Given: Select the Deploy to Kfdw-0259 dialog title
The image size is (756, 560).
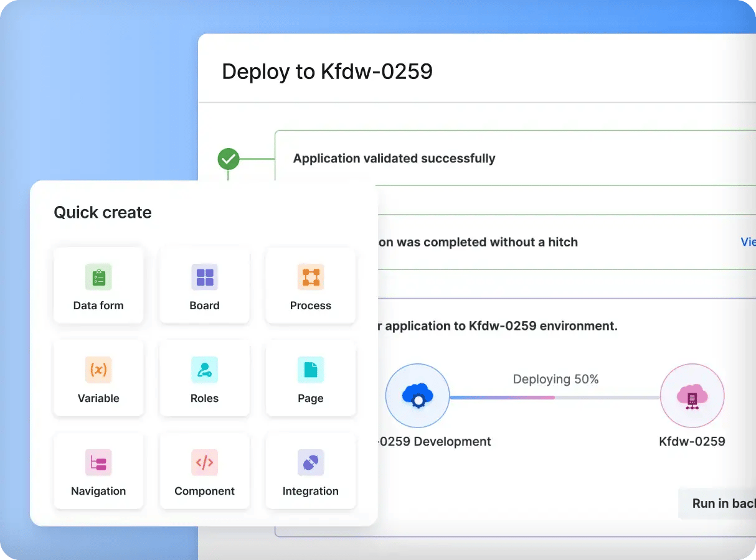Looking at the screenshot, I should click(327, 71).
